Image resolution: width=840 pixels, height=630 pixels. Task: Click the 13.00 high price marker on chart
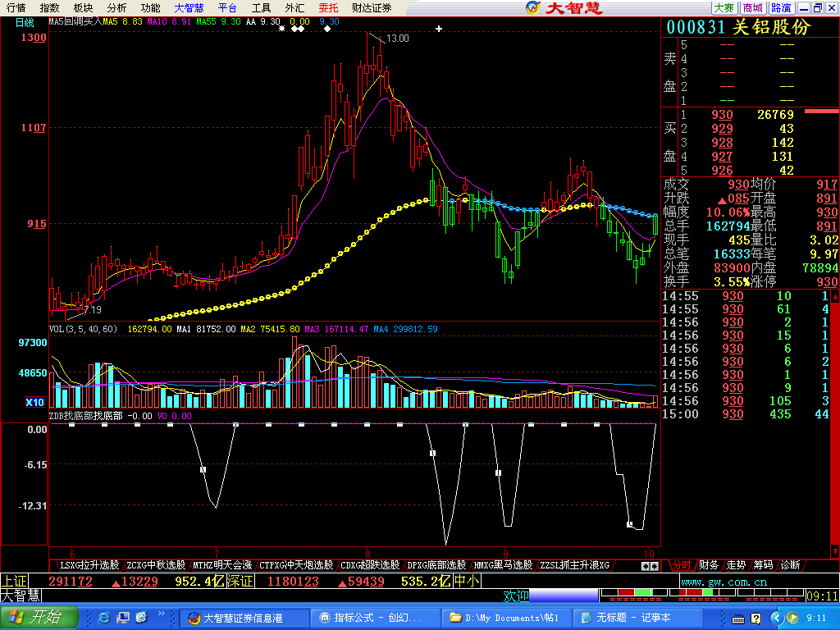397,39
